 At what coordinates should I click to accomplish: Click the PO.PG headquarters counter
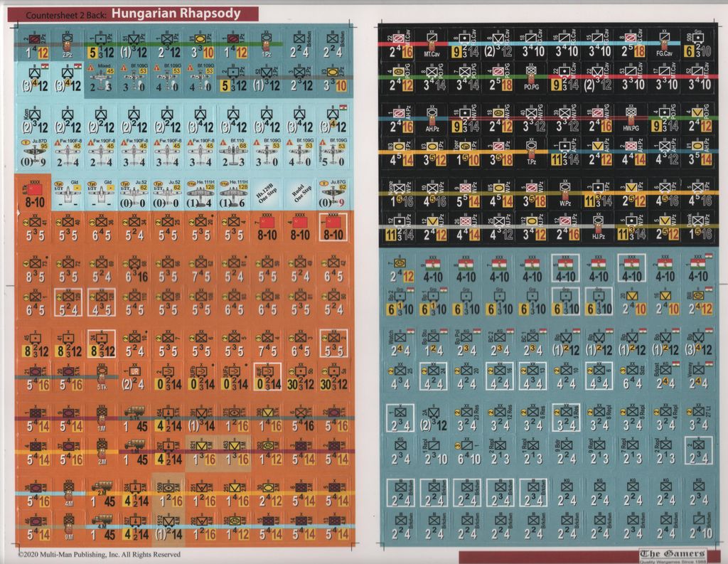[531, 78]
